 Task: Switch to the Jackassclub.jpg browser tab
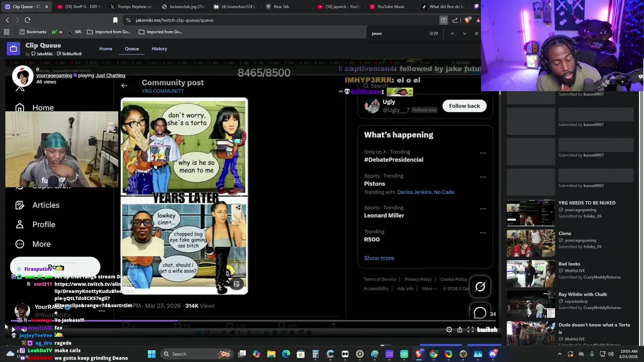(x=184, y=7)
